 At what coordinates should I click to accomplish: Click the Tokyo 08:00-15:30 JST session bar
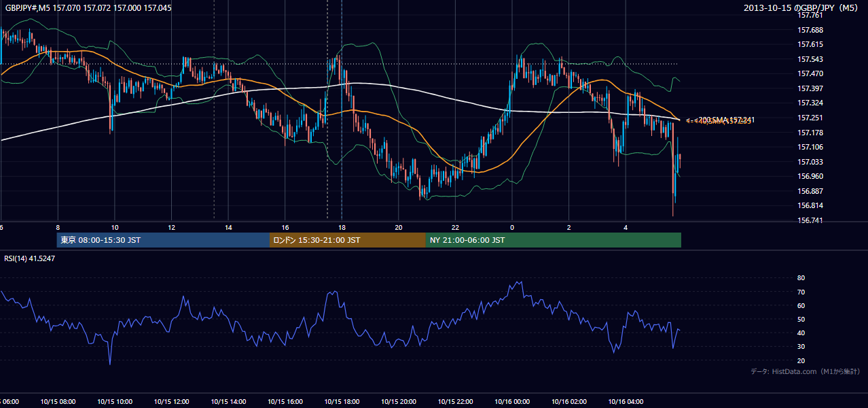pos(163,240)
